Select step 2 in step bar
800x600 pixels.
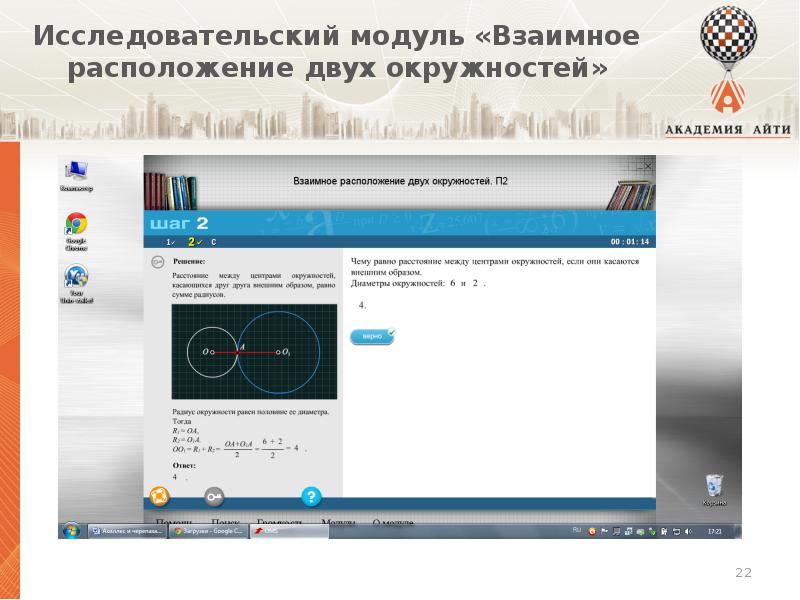click(192, 242)
